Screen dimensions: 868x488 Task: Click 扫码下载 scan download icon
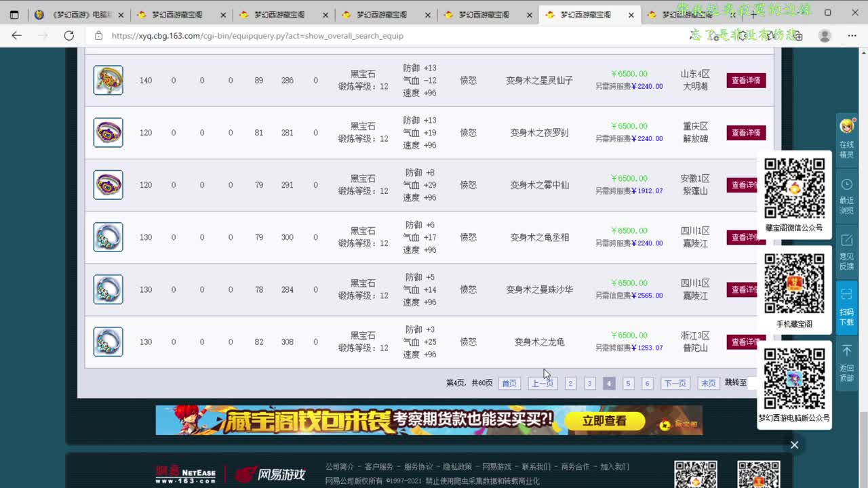[x=846, y=306]
